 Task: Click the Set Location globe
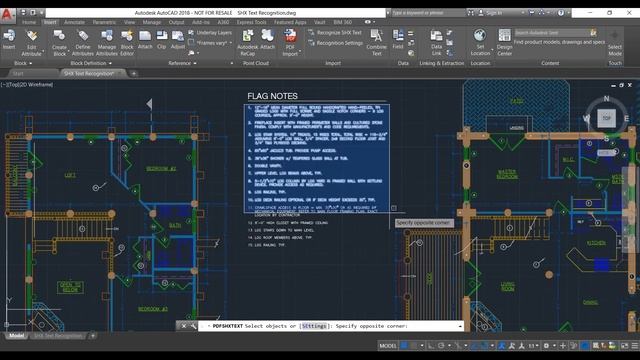coord(480,36)
